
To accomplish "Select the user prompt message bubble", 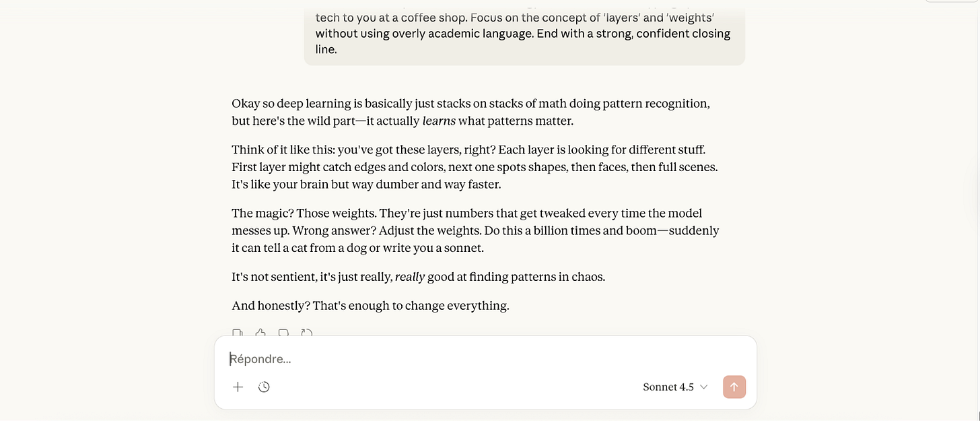I will 524,35.
